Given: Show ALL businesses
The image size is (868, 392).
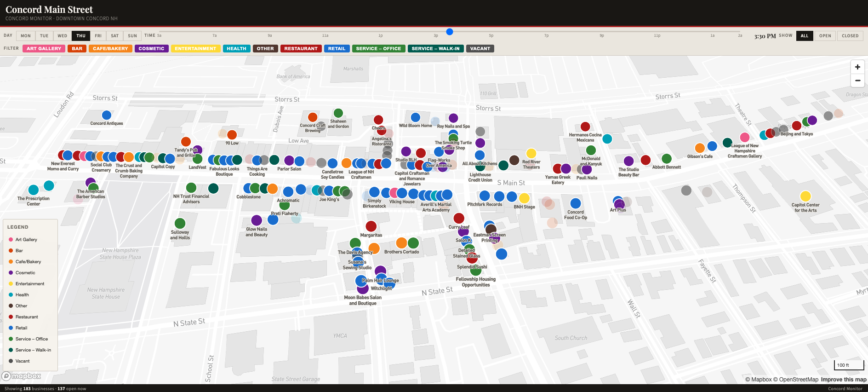Looking at the screenshot, I should [805, 36].
